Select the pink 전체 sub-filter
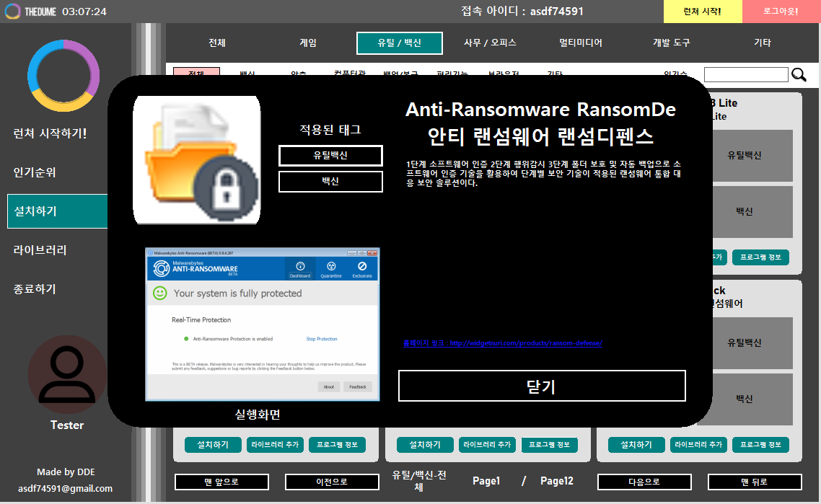This screenshot has width=821, height=504. click(x=196, y=71)
